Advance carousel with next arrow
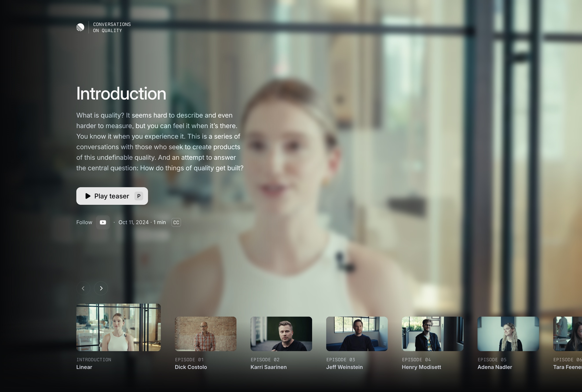 pos(101,288)
